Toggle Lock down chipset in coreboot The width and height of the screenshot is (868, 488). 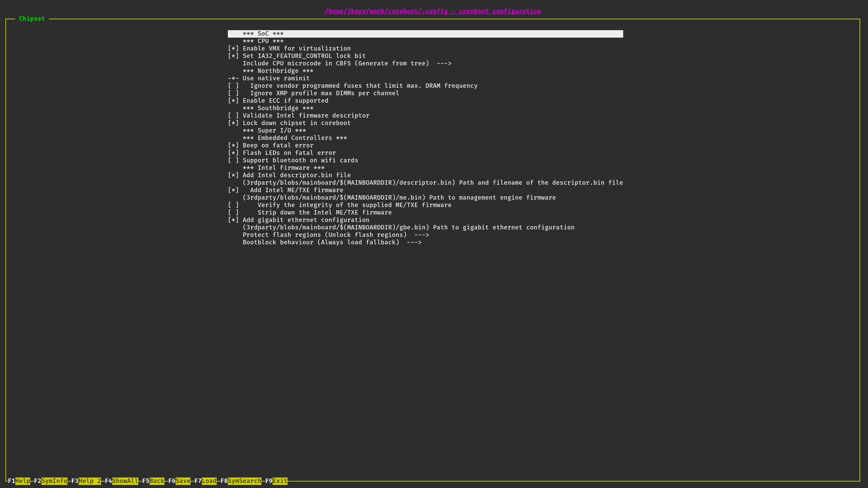(x=233, y=123)
